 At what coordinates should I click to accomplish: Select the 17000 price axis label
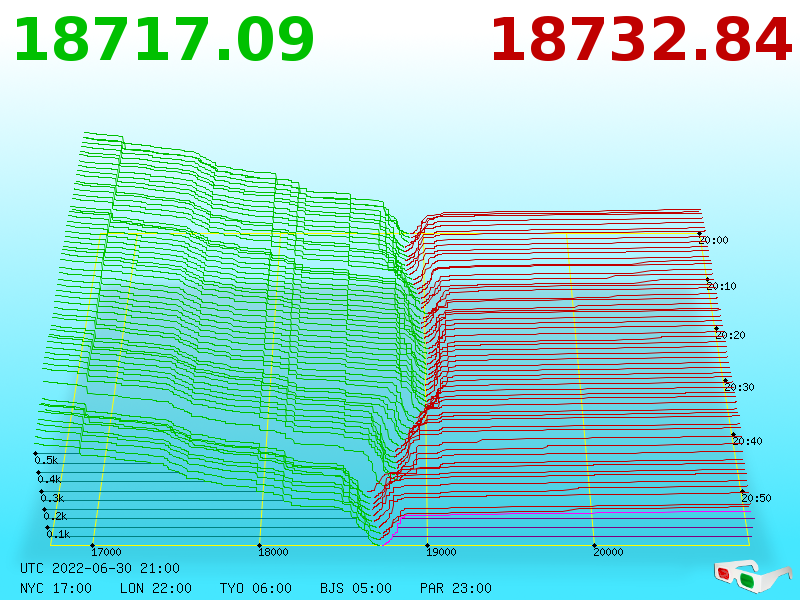point(106,552)
